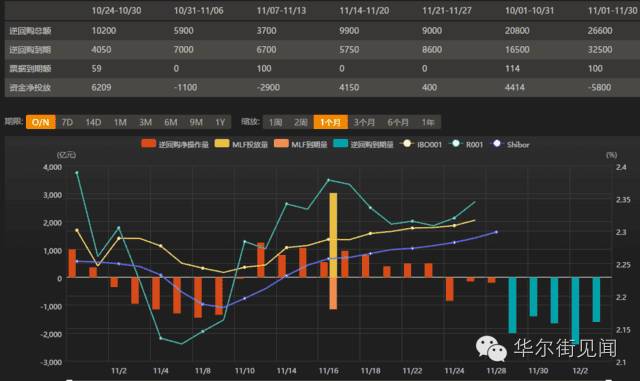Viewport: 640px width, 381px height.
Task: Select the 逆回购总额 row label
Action: (x=30, y=31)
